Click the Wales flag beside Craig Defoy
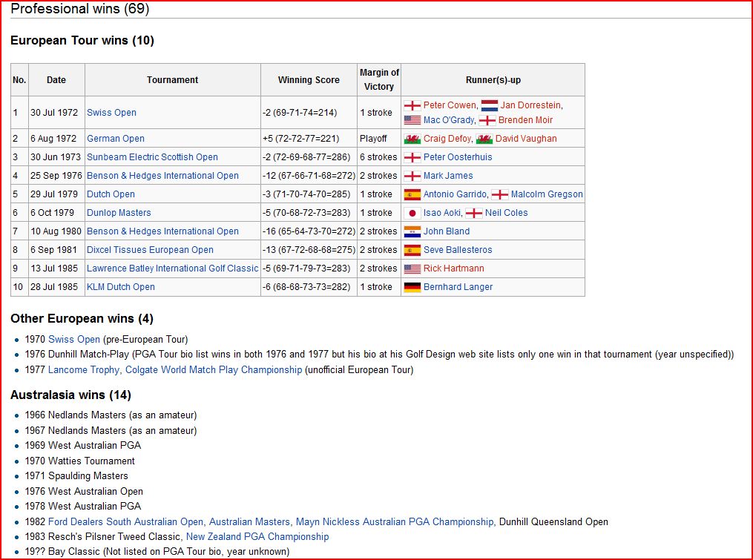This screenshot has height=560, width=753. [412, 139]
